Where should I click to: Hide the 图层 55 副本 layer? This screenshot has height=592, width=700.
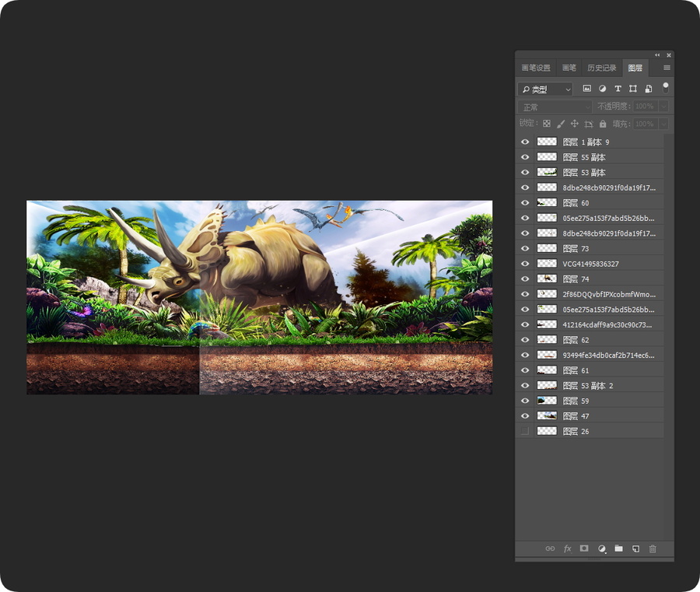525,157
